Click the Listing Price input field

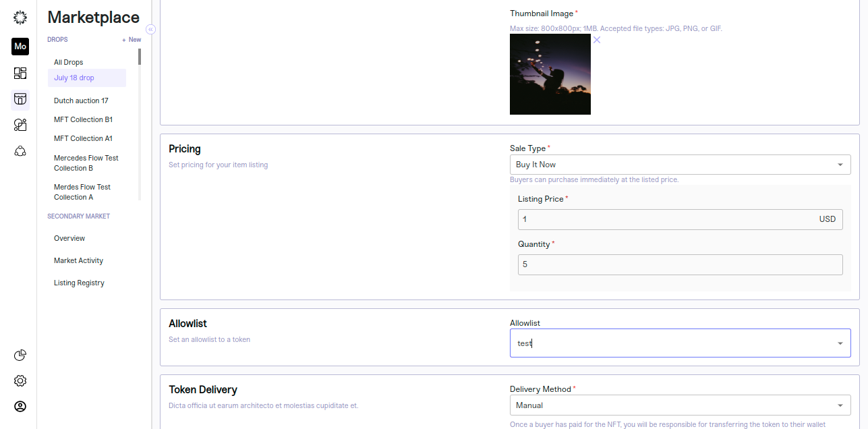[680, 219]
